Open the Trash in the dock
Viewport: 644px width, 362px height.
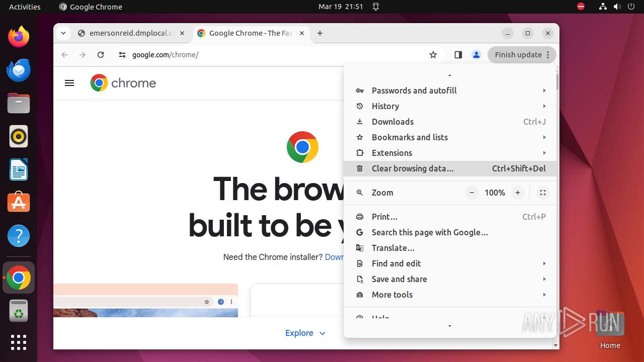pos(19,311)
